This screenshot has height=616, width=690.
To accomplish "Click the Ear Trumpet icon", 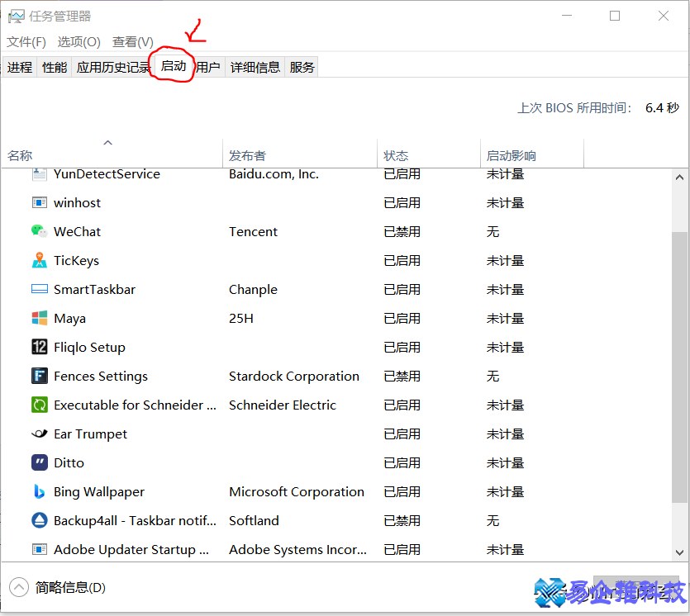I will 40,434.
